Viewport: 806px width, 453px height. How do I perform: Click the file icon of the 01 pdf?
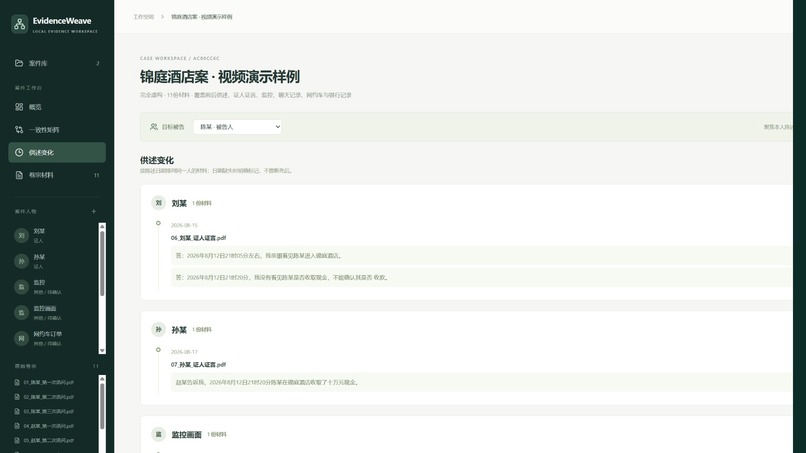coord(17,383)
